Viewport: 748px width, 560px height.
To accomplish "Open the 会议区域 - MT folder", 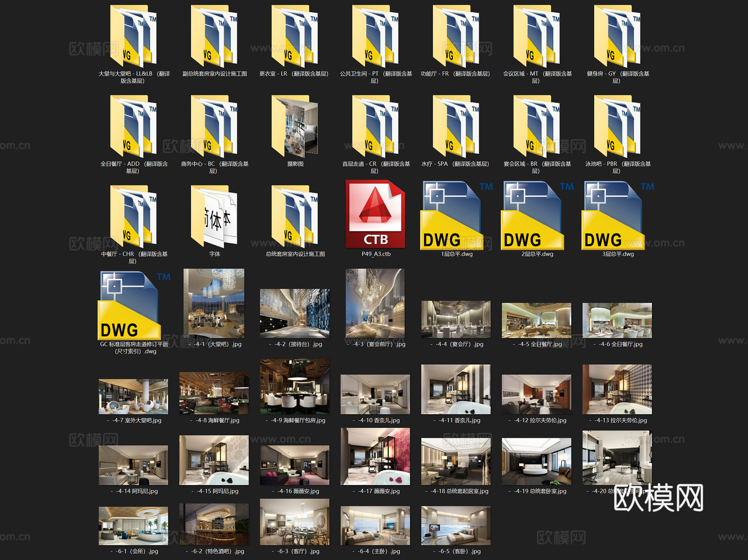I will pos(536,36).
